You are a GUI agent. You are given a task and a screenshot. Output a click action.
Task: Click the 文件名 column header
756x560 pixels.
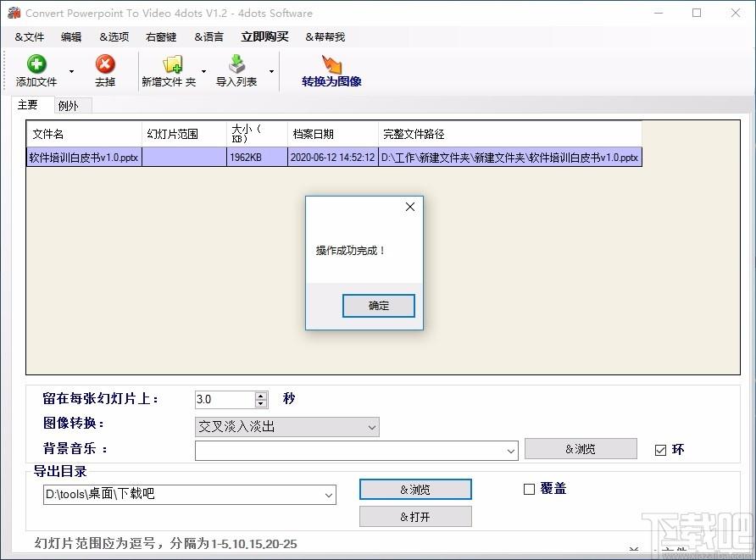pos(84,134)
